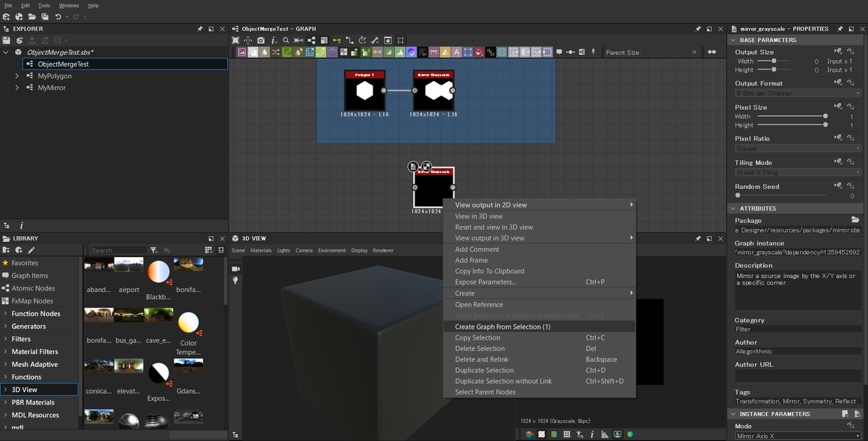This screenshot has height=441, width=868.
Task: Click the Library search field
Action: pyautogui.click(x=118, y=251)
